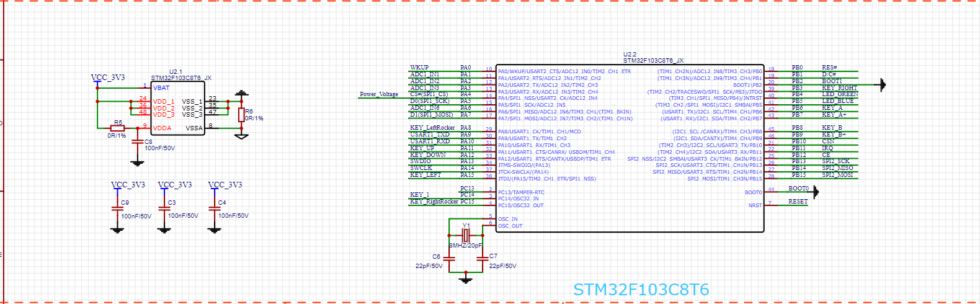The image size is (980, 304).
Task: Click the ADC1_IN1 net label
Action: pyautogui.click(x=425, y=74)
